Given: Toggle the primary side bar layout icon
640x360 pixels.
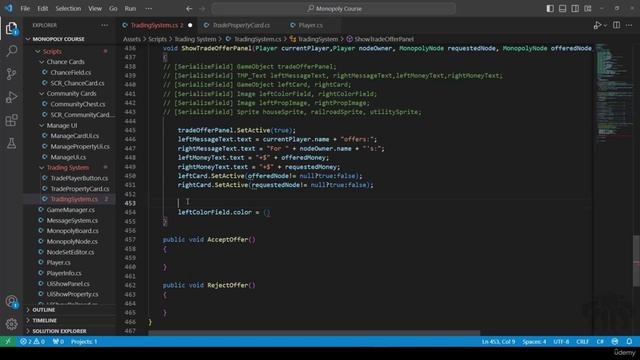Looking at the screenshot, I should [x=550, y=9].
